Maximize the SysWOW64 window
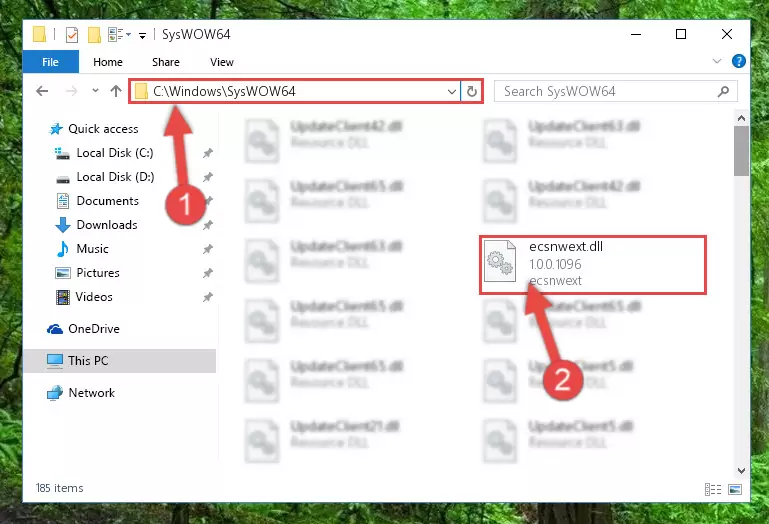Viewport: 769px width, 524px height. [x=681, y=34]
